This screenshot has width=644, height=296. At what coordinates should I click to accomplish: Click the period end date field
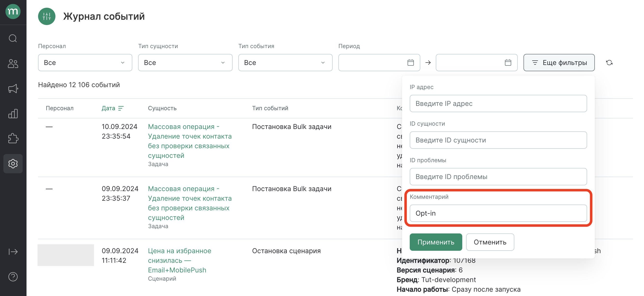pos(476,63)
